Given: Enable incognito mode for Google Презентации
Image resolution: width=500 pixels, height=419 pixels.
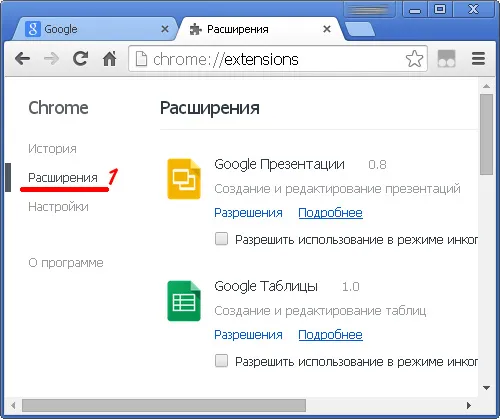Looking at the screenshot, I should click(x=221, y=239).
